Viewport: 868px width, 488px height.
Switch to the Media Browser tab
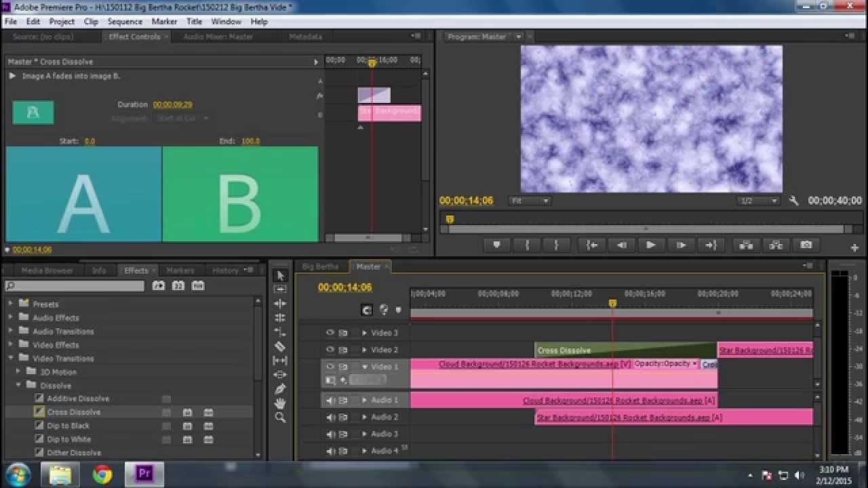(47, 270)
